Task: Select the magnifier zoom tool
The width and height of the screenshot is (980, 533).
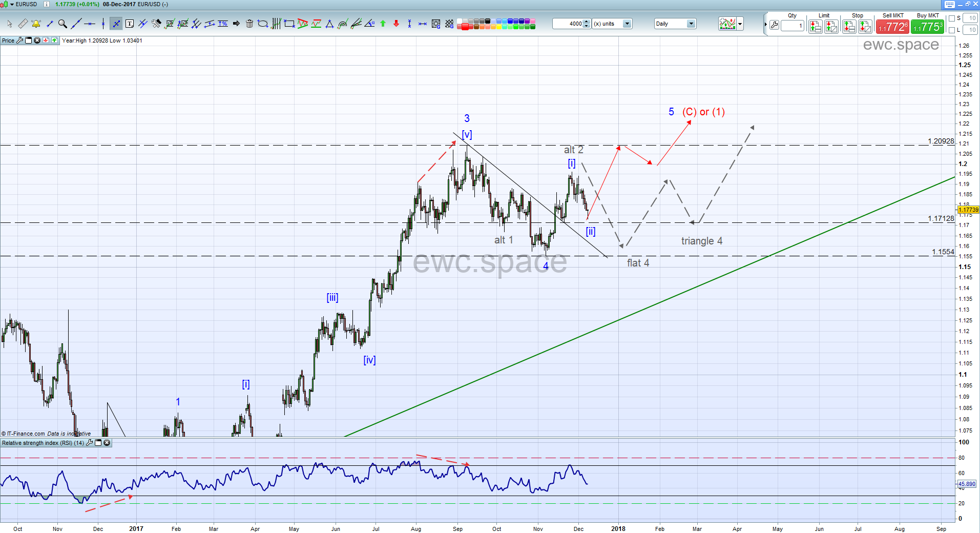Action: point(62,24)
